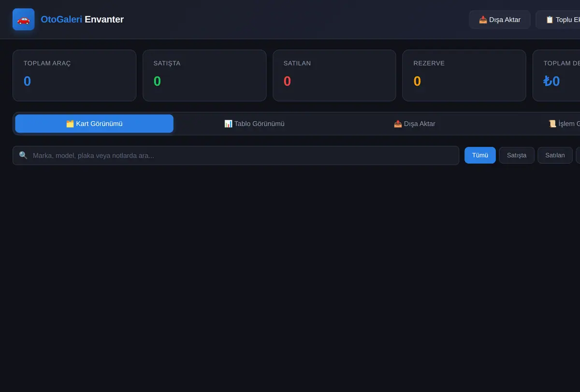Viewport: 580px width, 392px height.
Task: Open Dışa Aktar in the header
Action: click(500, 20)
